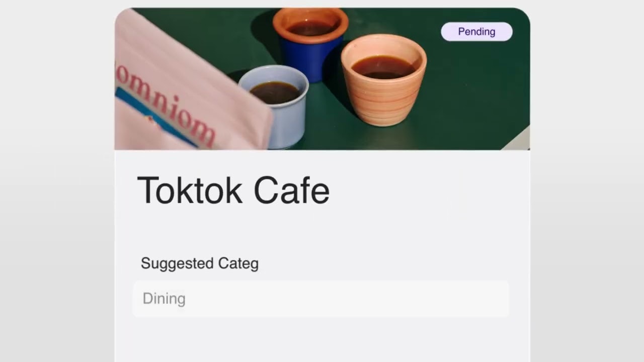The height and width of the screenshot is (362, 644).
Task: Click the word Pending in the badge
Action: coord(476,32)
